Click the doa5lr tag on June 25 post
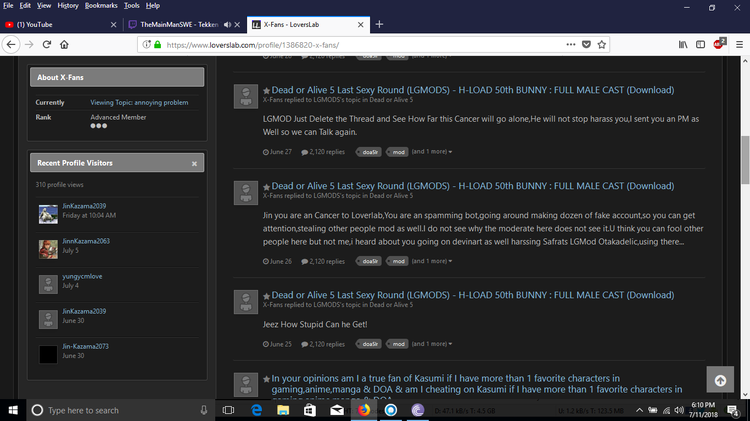 tap(369, 344)
